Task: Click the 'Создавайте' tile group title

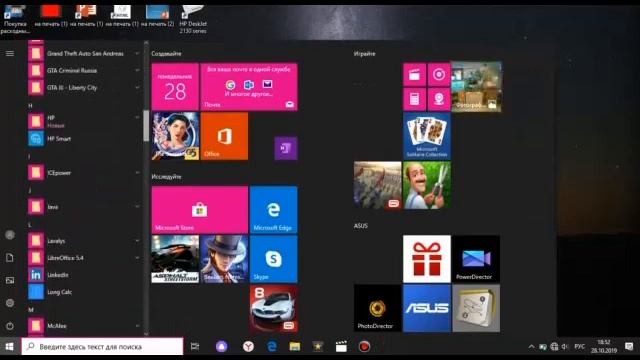Action: pyautogui.click(x=166, y=53)
